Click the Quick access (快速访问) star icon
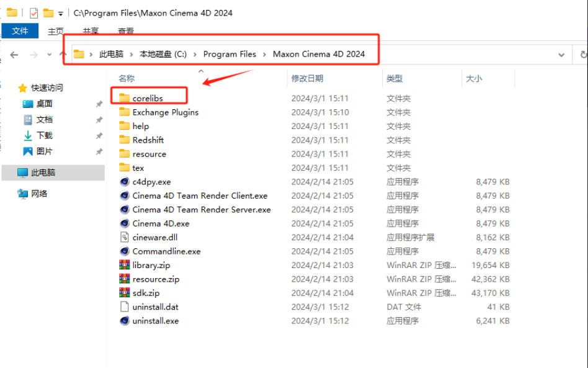This screenshot has width=588, height=368. point(22,88)
